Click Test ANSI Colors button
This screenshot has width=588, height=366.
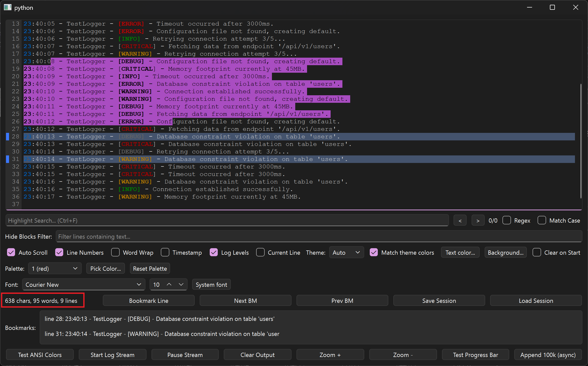(40, 355)
